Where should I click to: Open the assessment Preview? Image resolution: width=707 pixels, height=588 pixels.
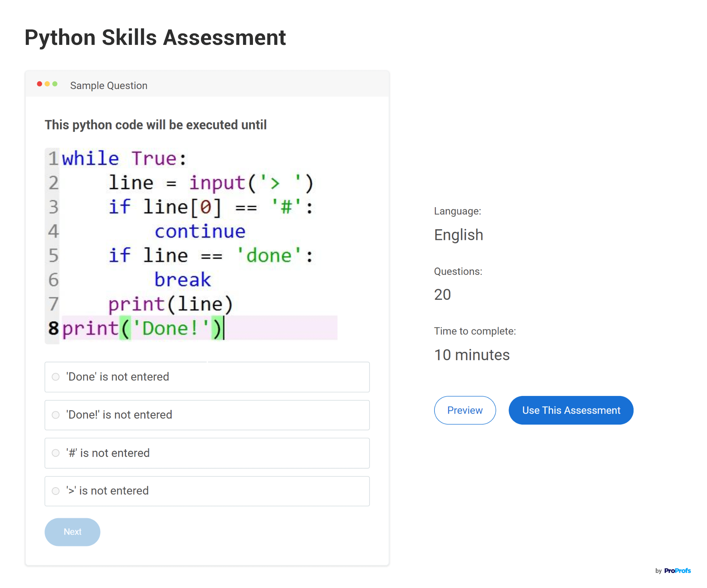point(465,410)
